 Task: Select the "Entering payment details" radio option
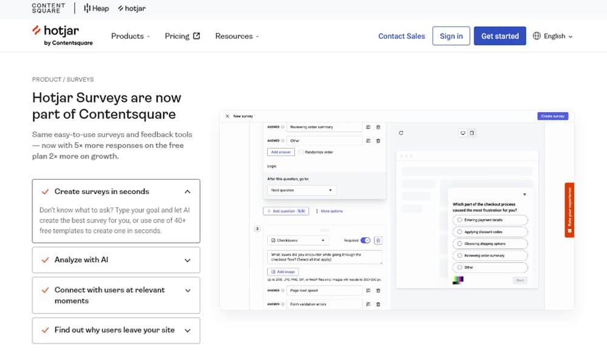(x=459, y=220)
